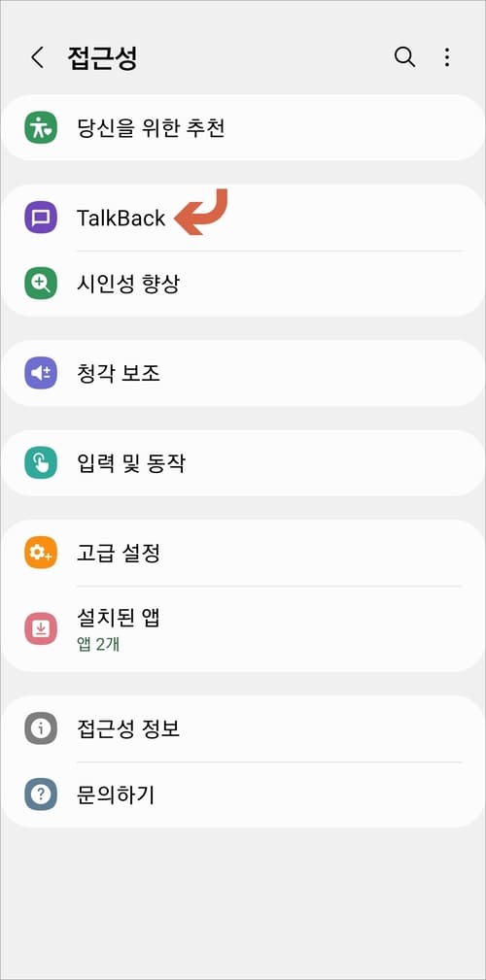Open the three-dot more options menu
Image resolution: width=486 pixels, height=980 pixels.
[x=446, y=57]
